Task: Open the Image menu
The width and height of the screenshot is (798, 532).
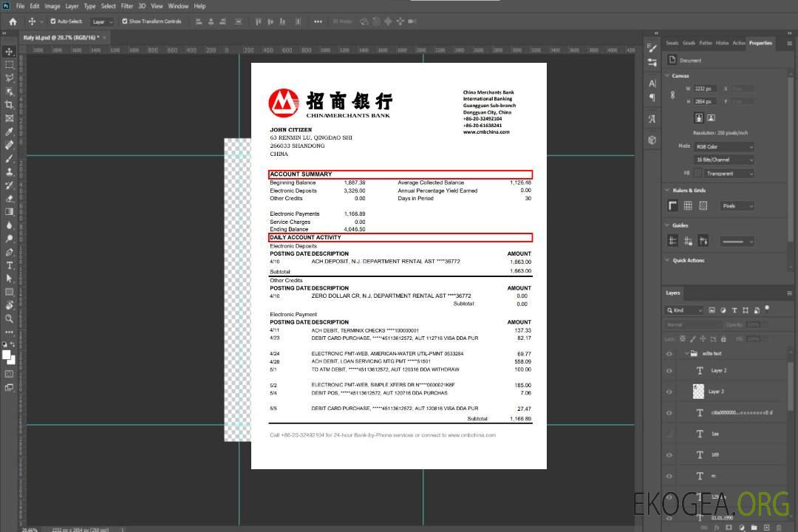Action: click(52, 6)
